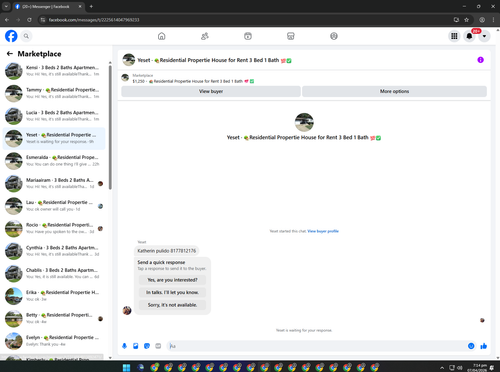
Task: Click View buyer button
Action: click(211, 91)
